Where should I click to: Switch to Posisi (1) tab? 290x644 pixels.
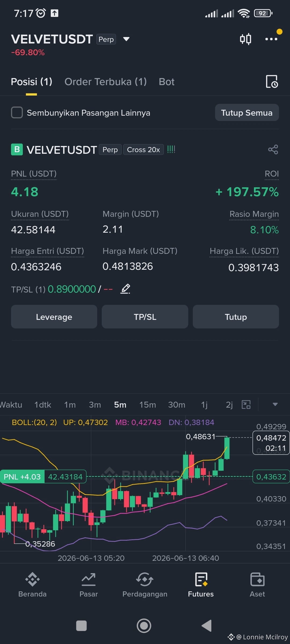[x=31, y=82]
